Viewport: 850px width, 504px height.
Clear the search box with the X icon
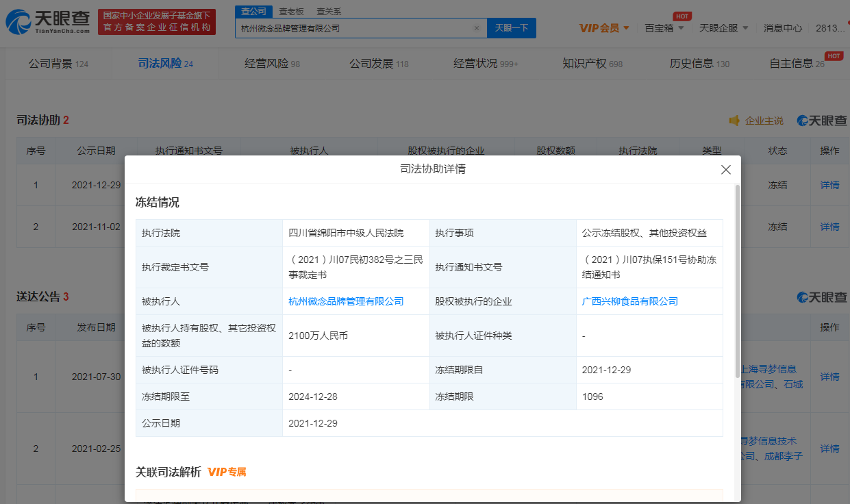click(x=477, y=28)
